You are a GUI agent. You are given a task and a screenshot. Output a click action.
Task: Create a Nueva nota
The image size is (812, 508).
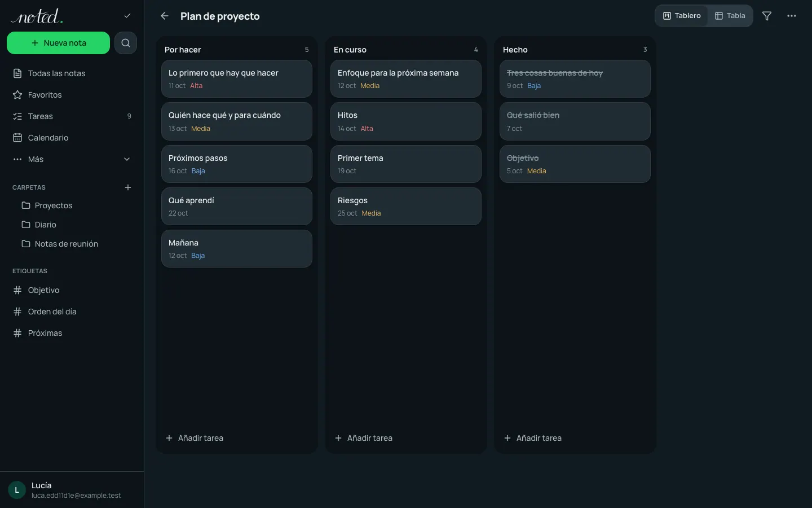point(58,43)
